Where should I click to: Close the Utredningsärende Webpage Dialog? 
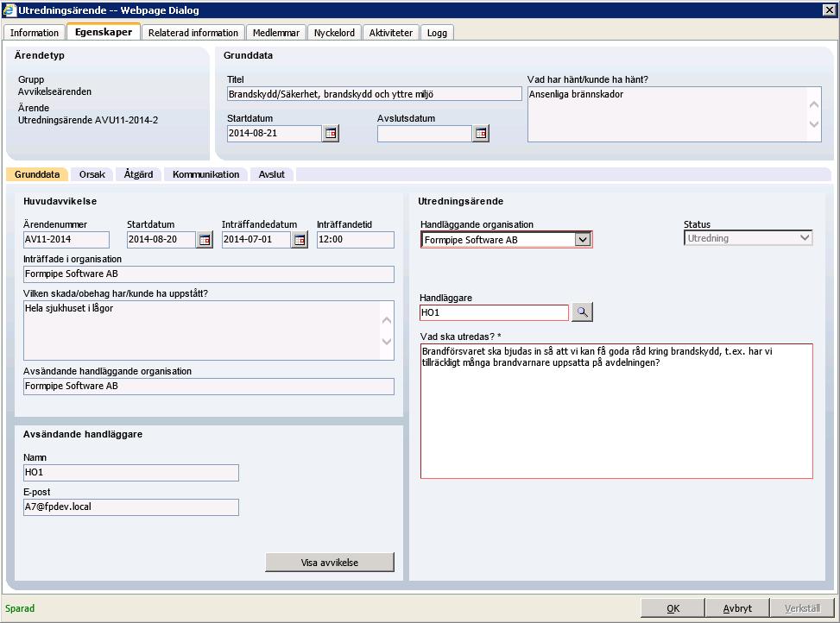[x=828, y=10]
